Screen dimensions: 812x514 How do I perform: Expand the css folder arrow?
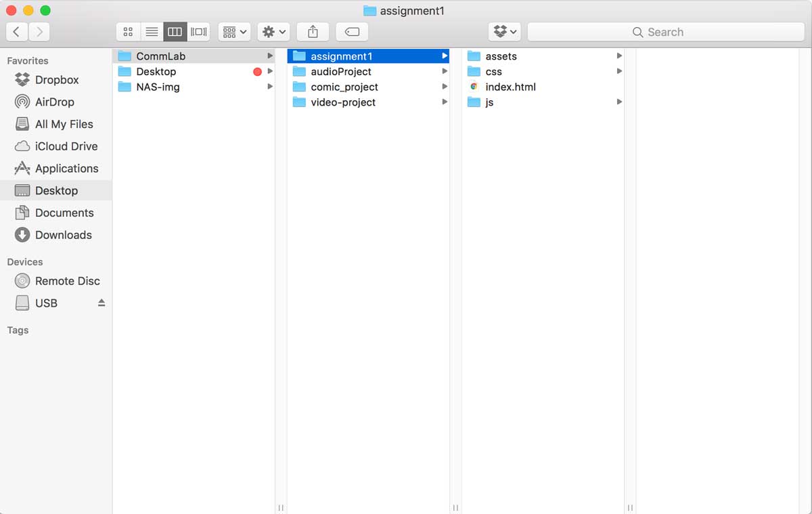coord(619,71)
